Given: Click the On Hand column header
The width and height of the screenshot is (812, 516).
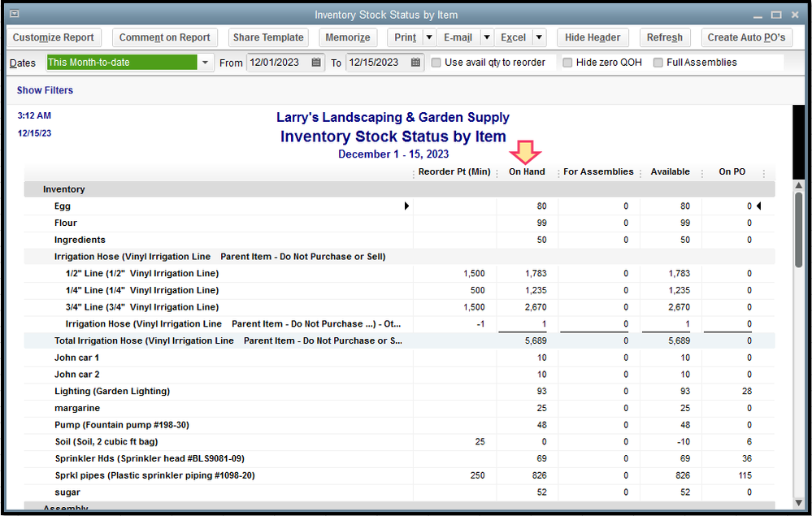Looking at the screenshot, I should coord(527,172).
